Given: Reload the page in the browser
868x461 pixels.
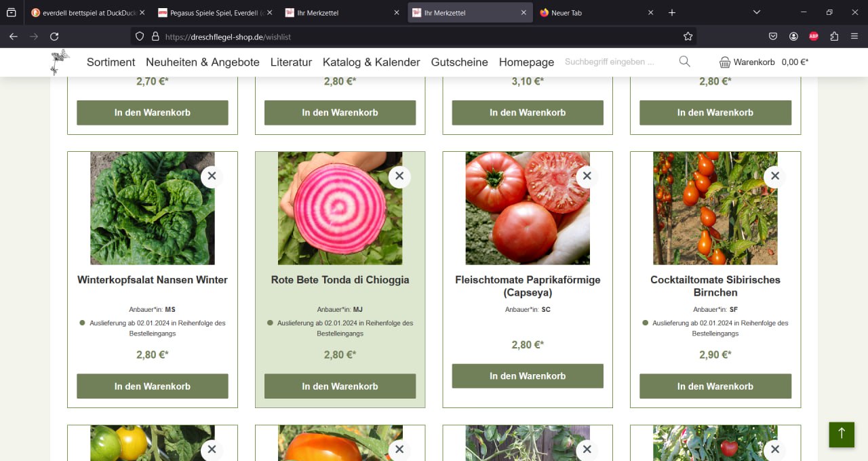Looking at the screenshot, I should [x=54, y=37].
